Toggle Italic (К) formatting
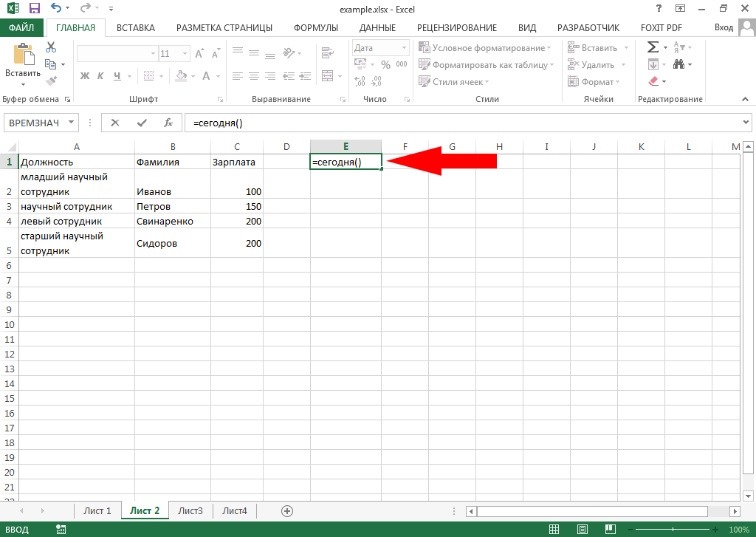This screenshot has width=756, height=537. click(x=100, y=76)
